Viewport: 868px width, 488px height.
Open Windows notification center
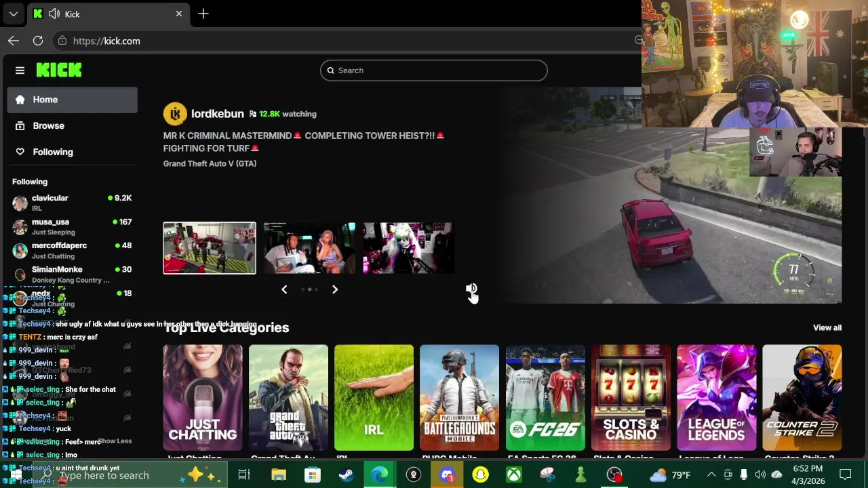pos(846,475)
